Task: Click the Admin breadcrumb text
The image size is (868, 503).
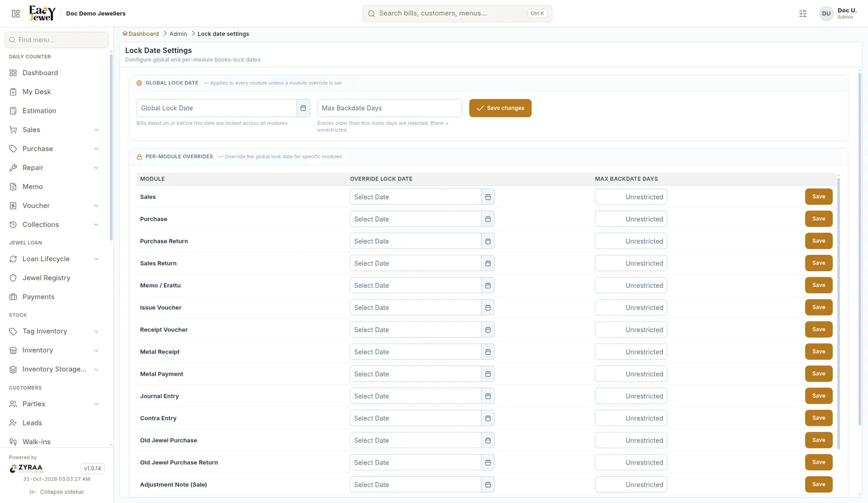Action: click(178, 34)
